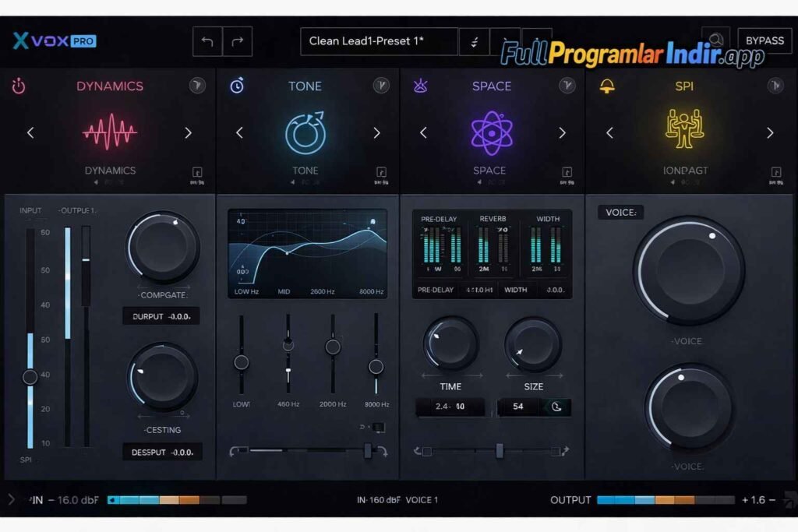
Task: Open the preset search magnifier icon
Action: [x=715, y=39]
